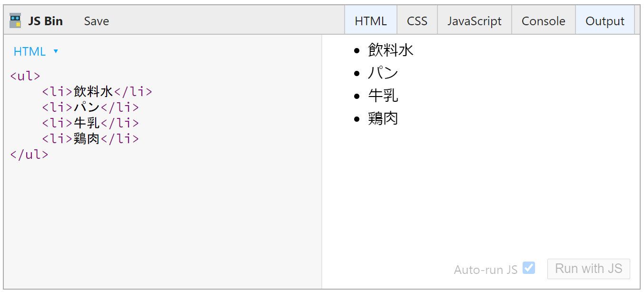This screenshot has width=644, height=292.
Task: Click the Save menu item
Action: (x=97, y=21)
